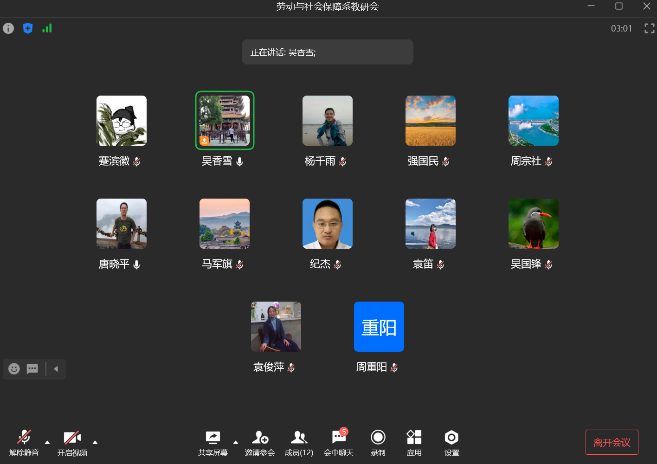Check the green network signal indicator
This screenshot has width=657, height=464.
(x=47, y=29)
